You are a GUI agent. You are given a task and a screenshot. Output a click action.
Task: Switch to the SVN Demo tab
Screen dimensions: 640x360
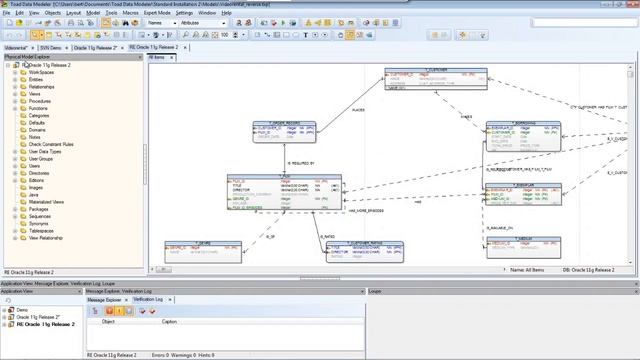(51, 48)
